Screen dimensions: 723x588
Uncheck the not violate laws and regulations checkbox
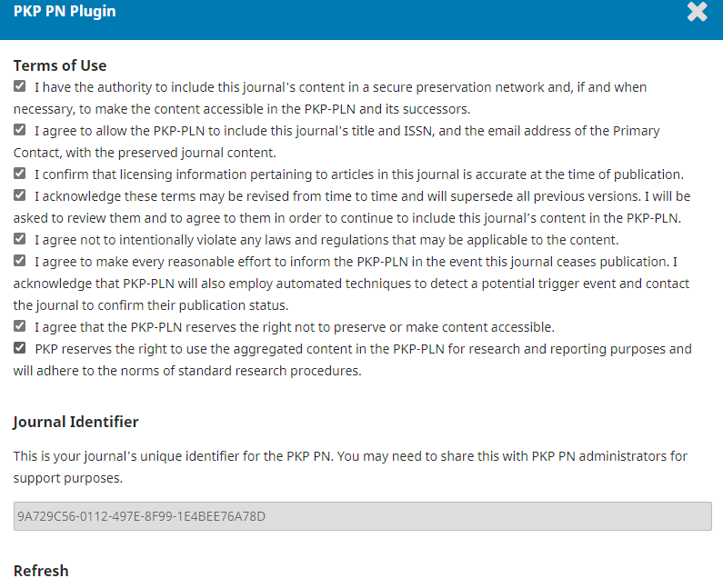tap(19, 239)
